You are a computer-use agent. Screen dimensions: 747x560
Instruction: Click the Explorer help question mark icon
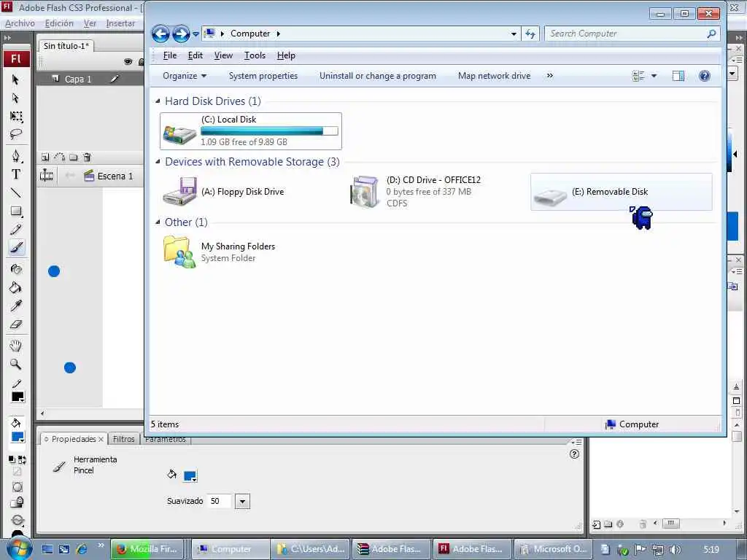pos(704,76)
